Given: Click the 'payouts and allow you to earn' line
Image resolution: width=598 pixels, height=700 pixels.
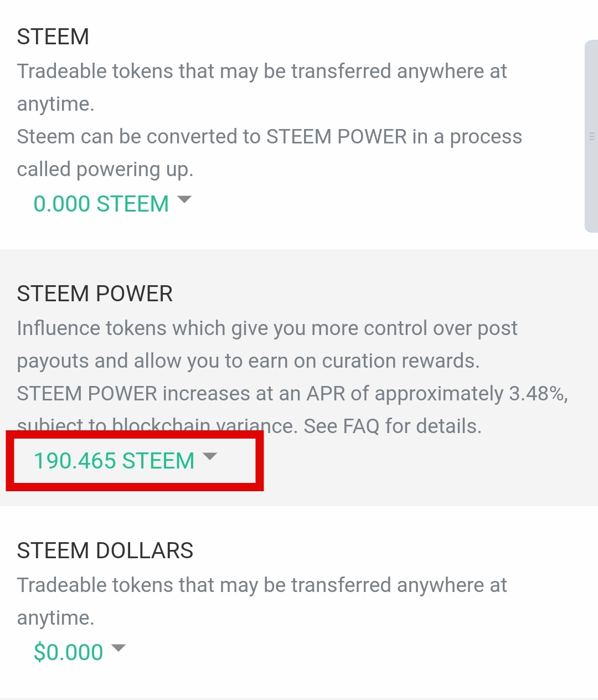Looking at the screenshot, I should (x=248, y=361).
